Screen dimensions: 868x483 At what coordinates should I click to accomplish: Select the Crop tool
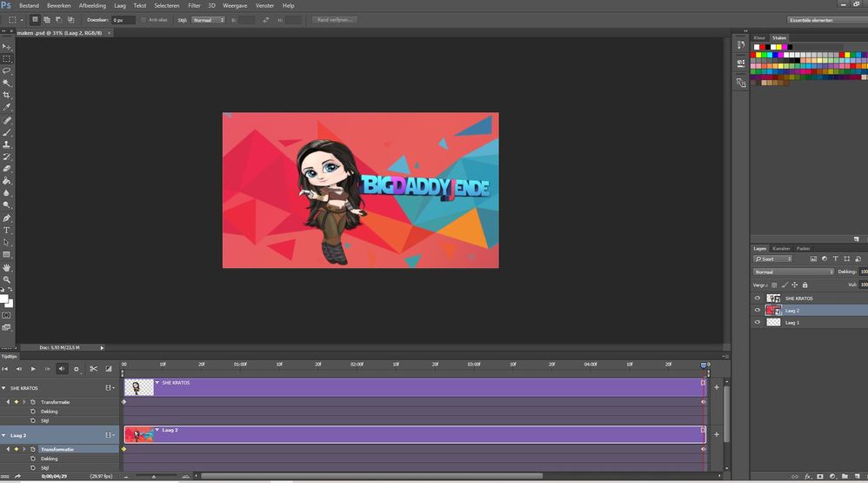(7, 95)
